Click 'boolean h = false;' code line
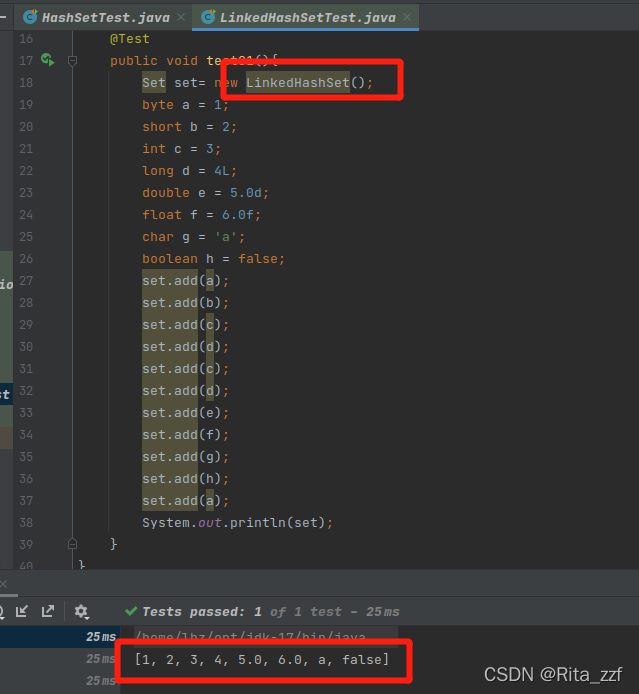Image resolution: width=639 pixels, height=694 pixels. (x=213, y=259)
